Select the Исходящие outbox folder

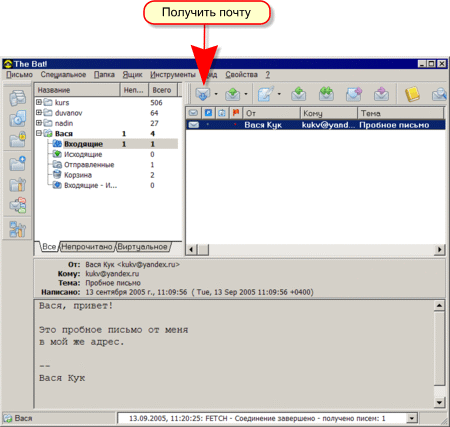(83, 154)
